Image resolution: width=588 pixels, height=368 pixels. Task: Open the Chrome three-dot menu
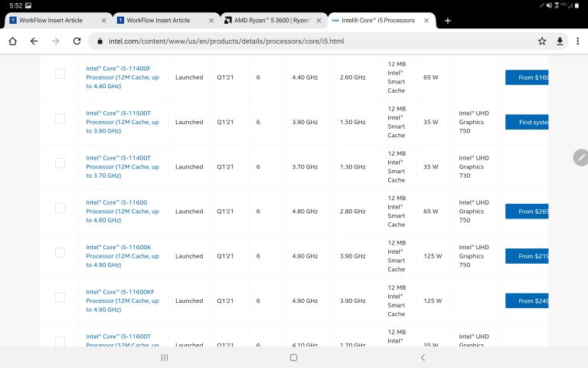pos(577,41)
